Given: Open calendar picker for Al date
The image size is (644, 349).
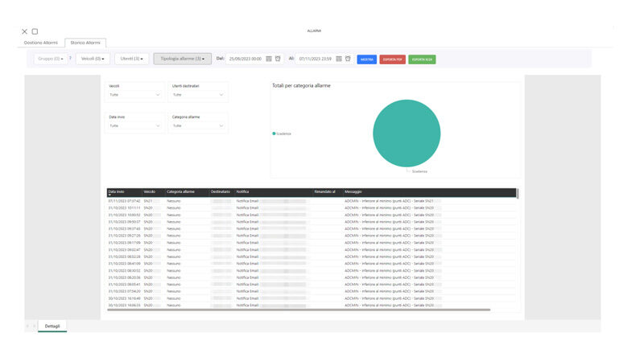Looking at the screenshot, I should (x=339, y=59).
